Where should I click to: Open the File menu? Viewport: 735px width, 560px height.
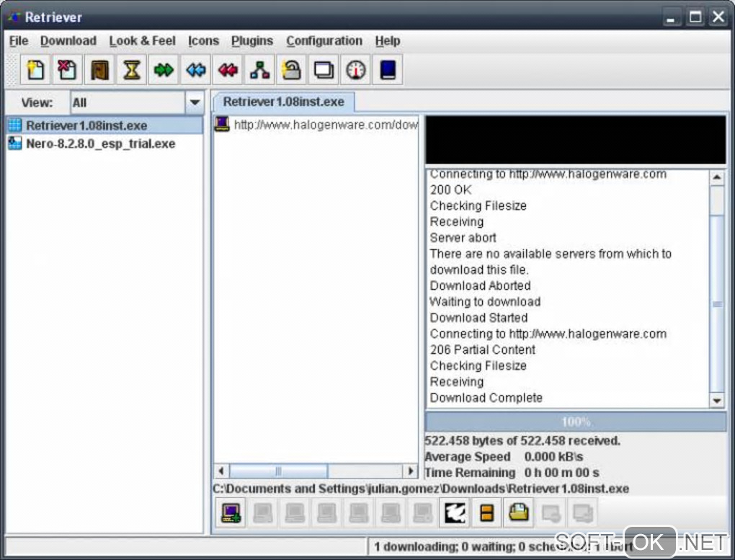pos(19,41)
